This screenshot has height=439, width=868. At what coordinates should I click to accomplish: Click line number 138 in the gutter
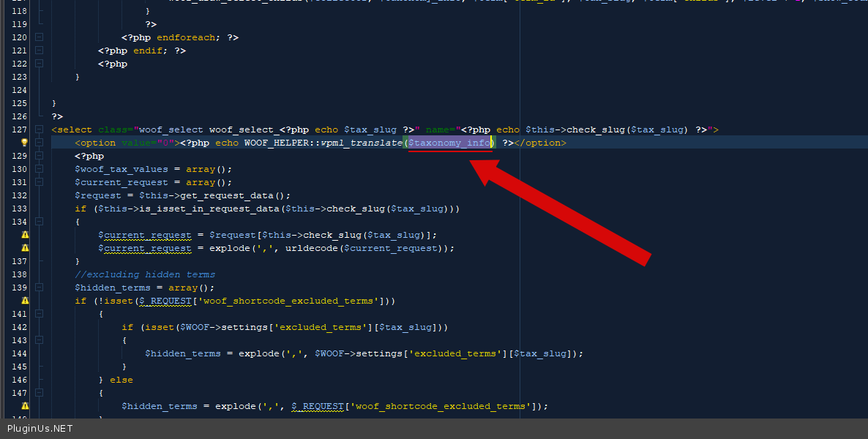coord(19,274)
